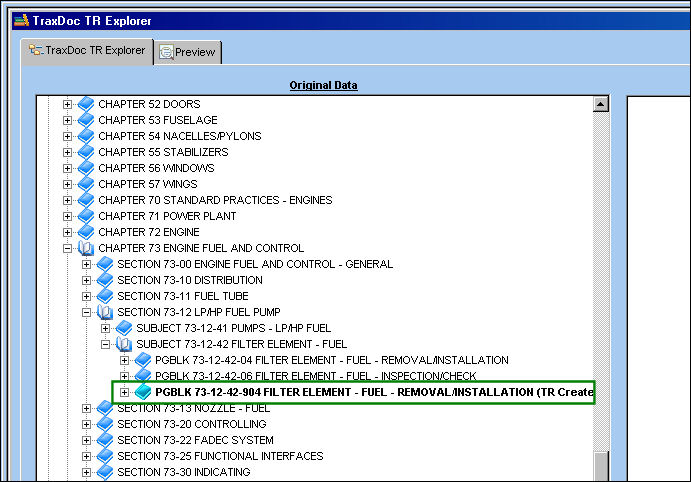Expand CHAPTER 70 STANDARD PRACTICES node
The width and height of the screenshot is (691, 482).
(67, 200)
